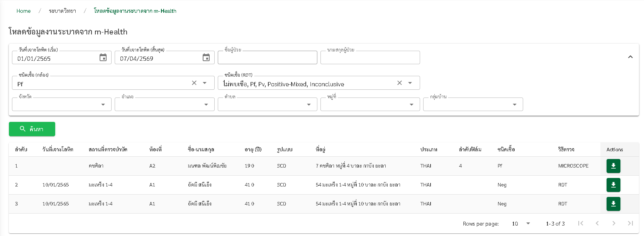Image resolution: width=644 pixels, height=236 pixels.
Task: Go to Home breadcrumb
Action: (24, 11)
